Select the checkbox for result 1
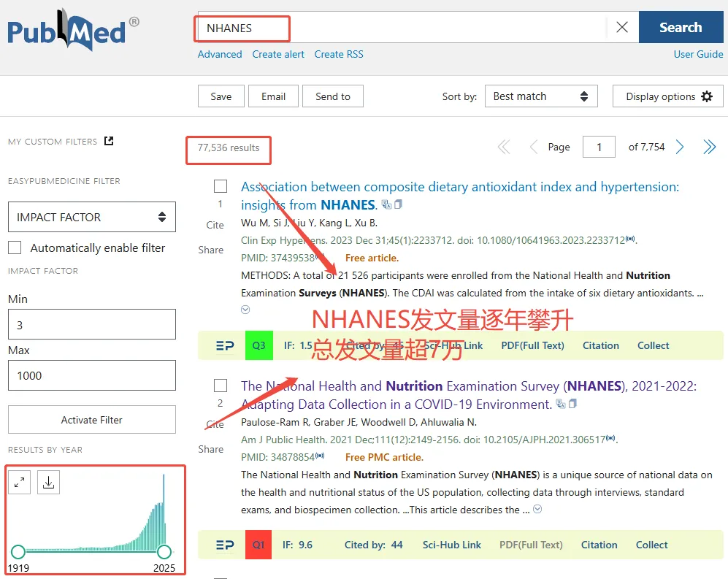 click(221, 186)
